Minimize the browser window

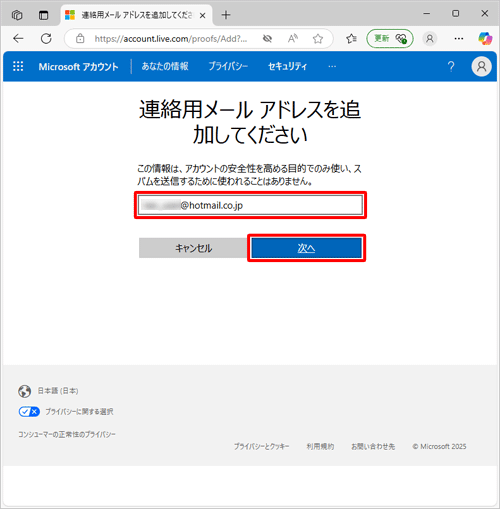pos(427,14)
